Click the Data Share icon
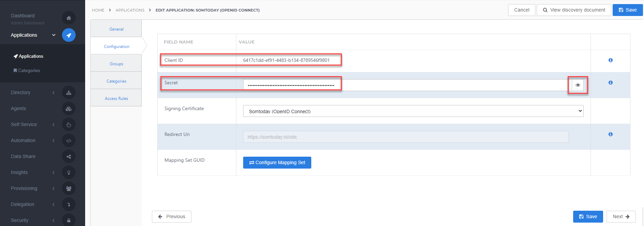This screenshot has height=226, width=644. [x=69, y=157]
